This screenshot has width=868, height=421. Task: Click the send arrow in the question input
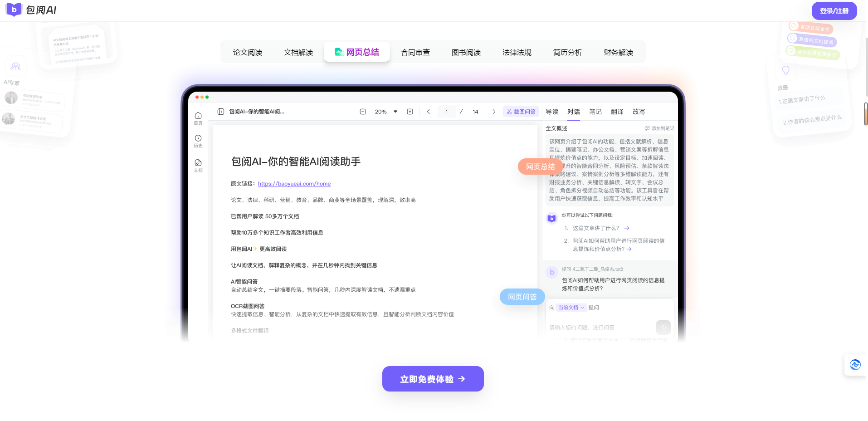point(663,327)
